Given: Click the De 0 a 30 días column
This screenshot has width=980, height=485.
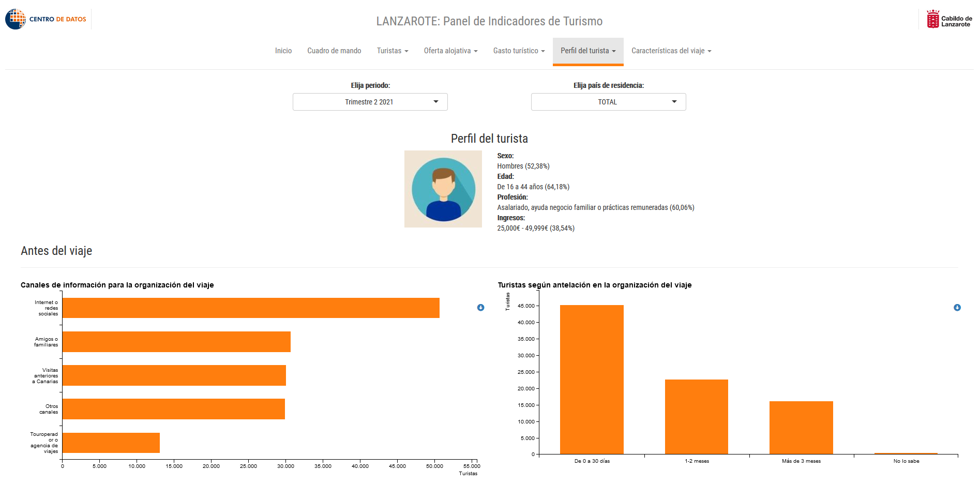Looking at the screenshot, I should [592, 380].
